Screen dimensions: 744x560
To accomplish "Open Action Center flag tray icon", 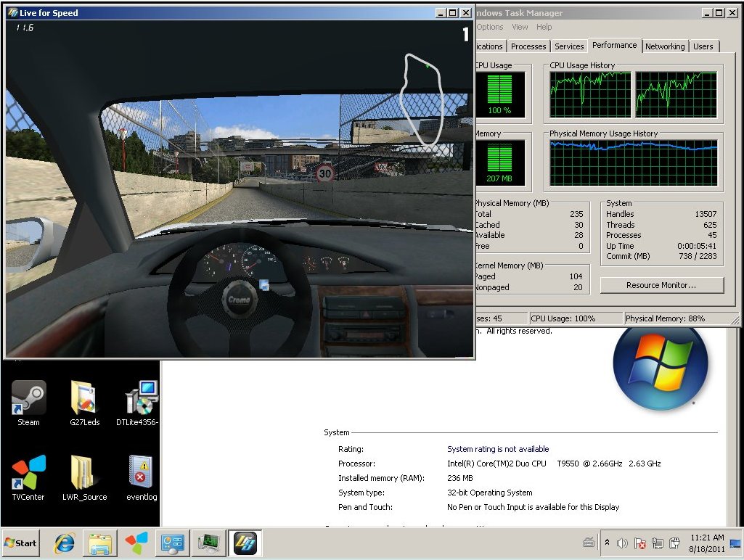I will tap(639, 543).
